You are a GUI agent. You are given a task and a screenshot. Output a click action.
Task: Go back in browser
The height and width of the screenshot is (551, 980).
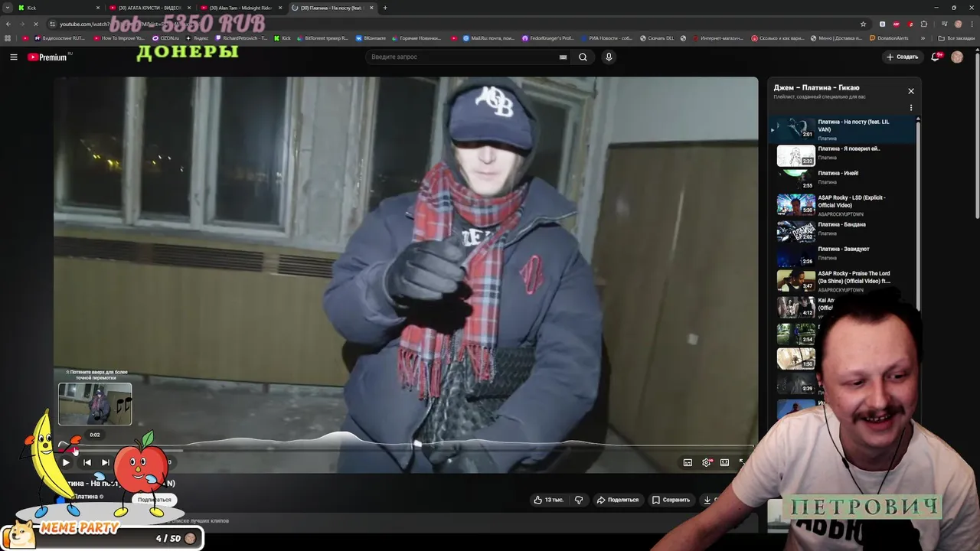click(x=8, y=24)
